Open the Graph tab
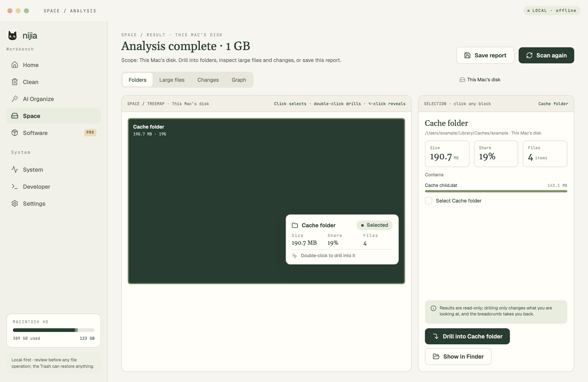This screenshot has height=382, width=588. pyautogui.click(x=239, y=80)
